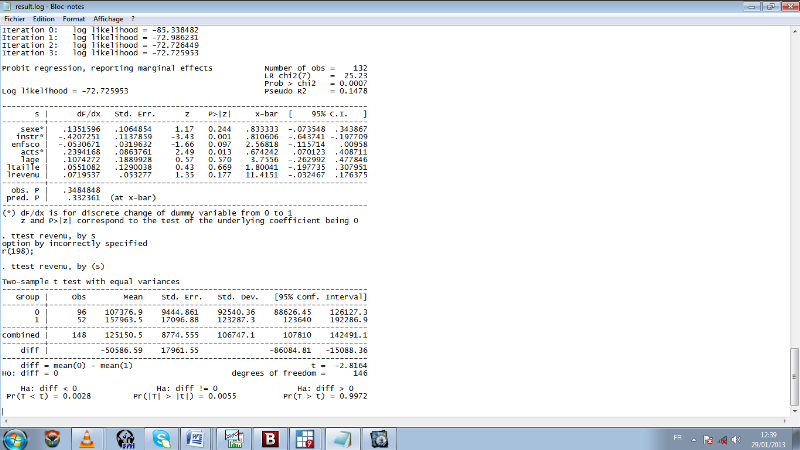The height and width of the screenshot is (450, 800).
Task: Switch to Stata chart application in taskbar
Action: tap(234, 439)
